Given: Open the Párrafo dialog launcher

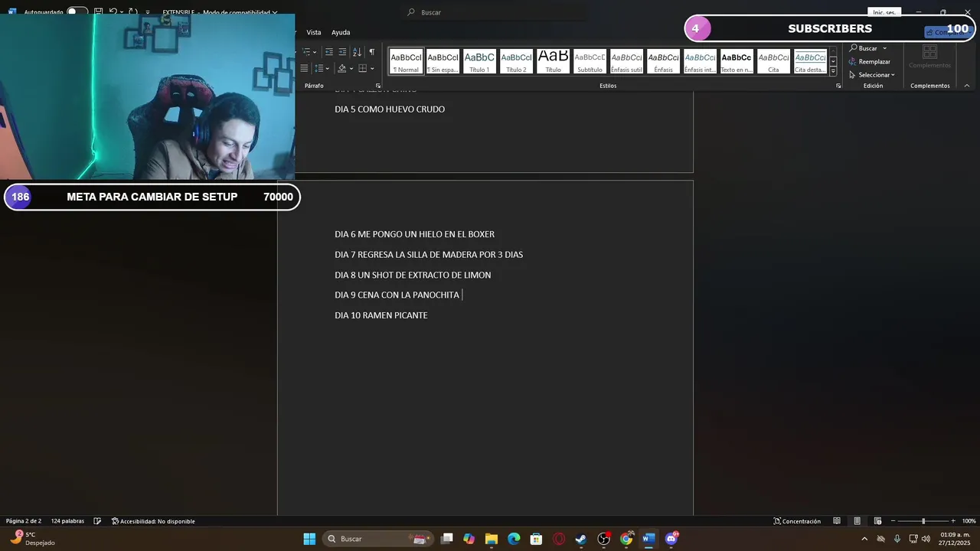Looking at the screenshot, I should [x=378, y=86].
